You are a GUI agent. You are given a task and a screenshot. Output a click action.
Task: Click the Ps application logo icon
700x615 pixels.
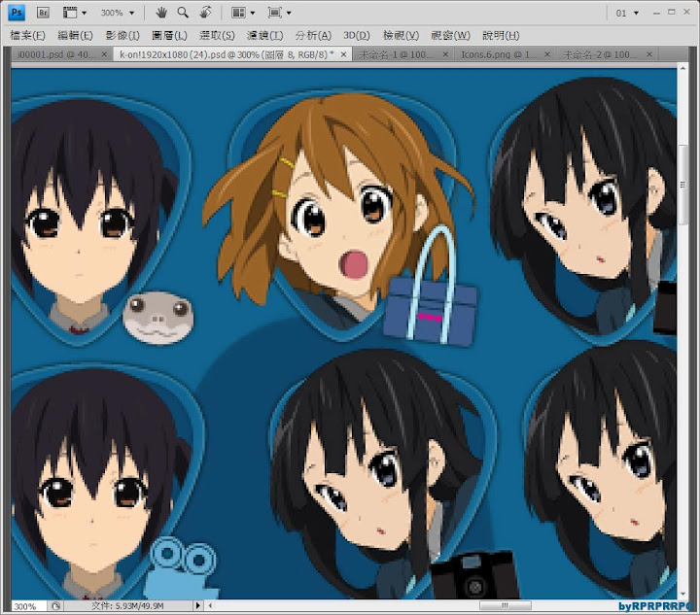pos(17,13)
